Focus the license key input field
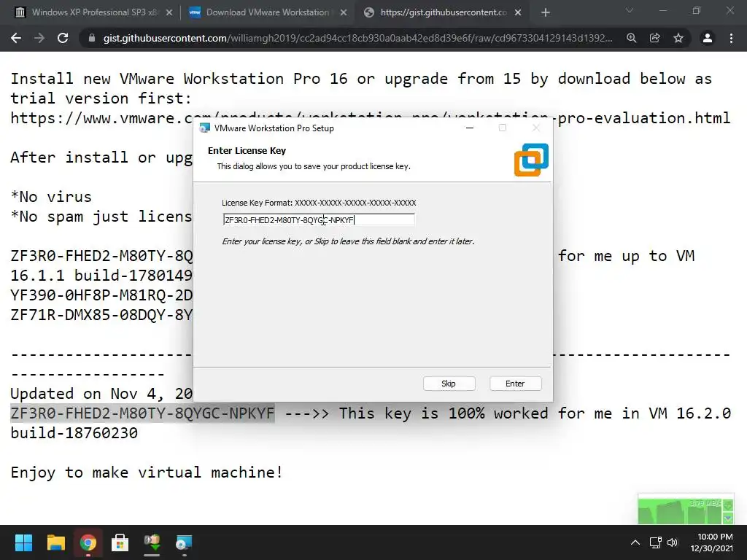The height and width of the screenshot is (560, 747). [x=319, y=219]
